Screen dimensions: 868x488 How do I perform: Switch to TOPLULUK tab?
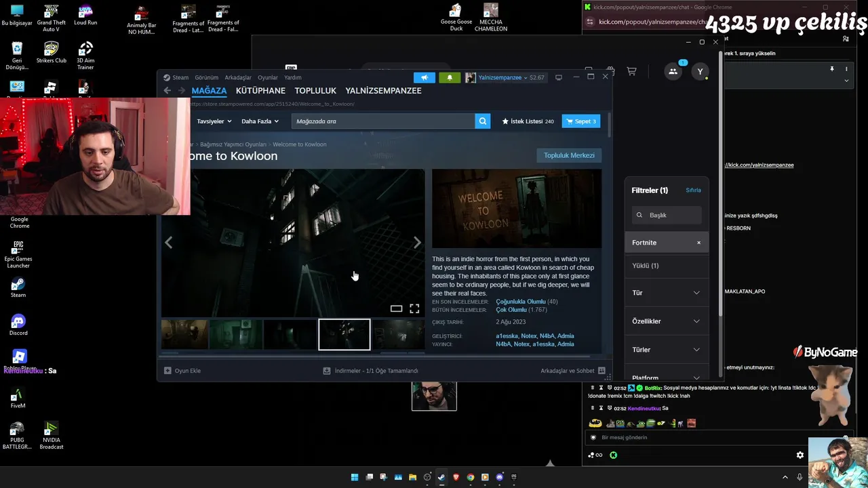315,91
